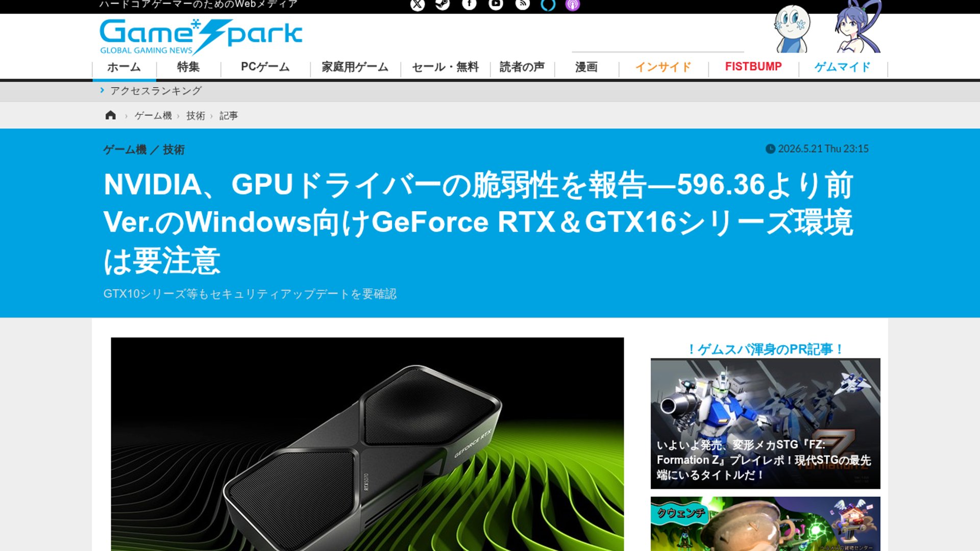Open the YouTube icon in the top bar
This screenshot has height=551, width=980.
(x=496, y=4)
